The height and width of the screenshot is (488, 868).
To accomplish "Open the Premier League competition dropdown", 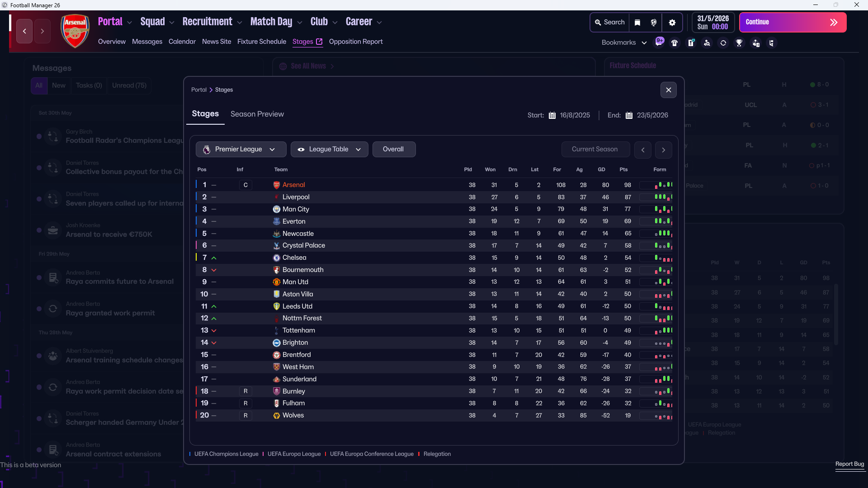I will coord(241,149).
